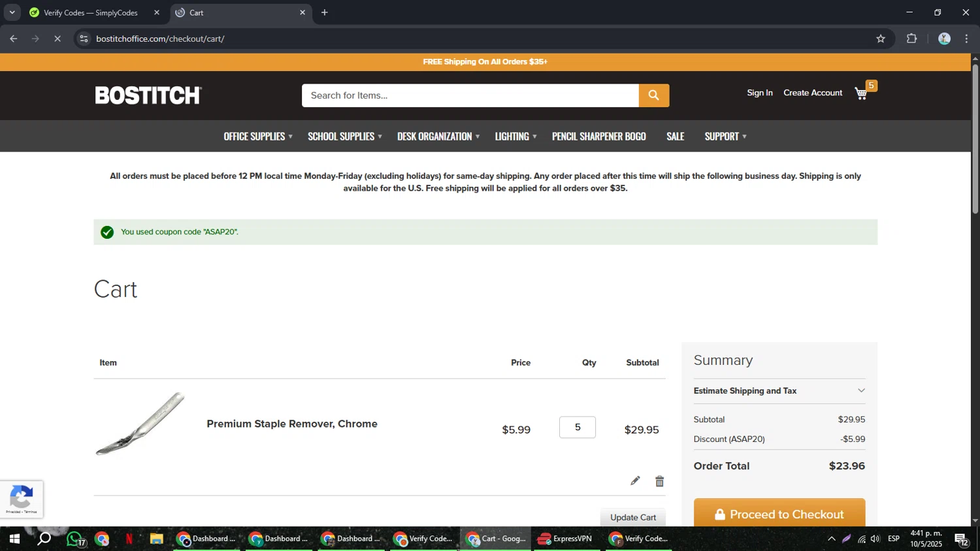
Task: Delete the staple remover with trash icon
Action: [660, 481]
